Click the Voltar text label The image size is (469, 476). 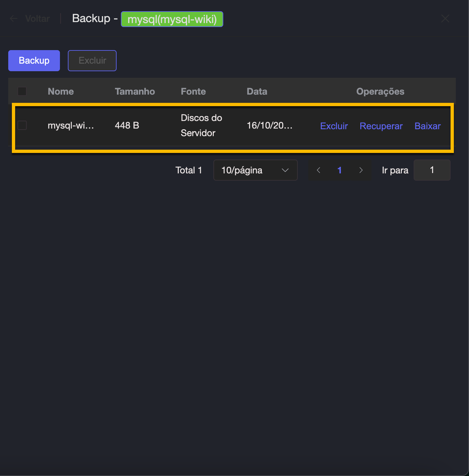point(38,19)
